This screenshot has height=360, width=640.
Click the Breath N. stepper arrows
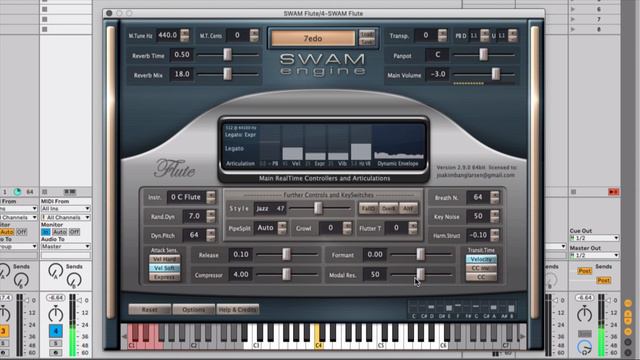494,198
